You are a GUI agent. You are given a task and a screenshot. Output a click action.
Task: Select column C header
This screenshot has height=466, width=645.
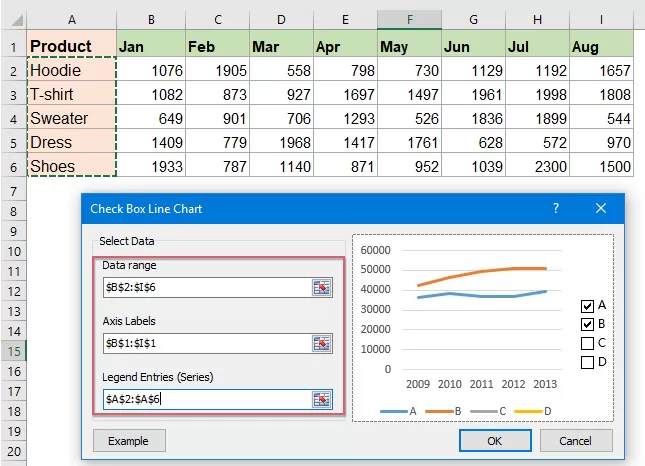tap(218, 20)
